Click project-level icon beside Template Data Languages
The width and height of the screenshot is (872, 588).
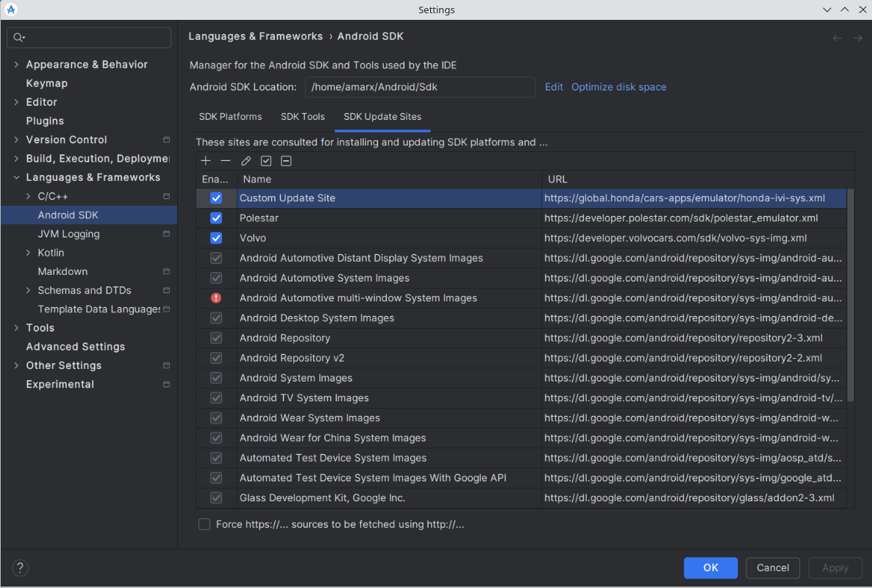coord(166,309)
